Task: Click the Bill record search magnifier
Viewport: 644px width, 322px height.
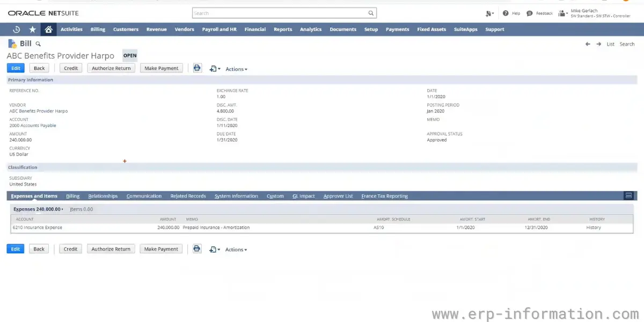Action: (38, 44)
